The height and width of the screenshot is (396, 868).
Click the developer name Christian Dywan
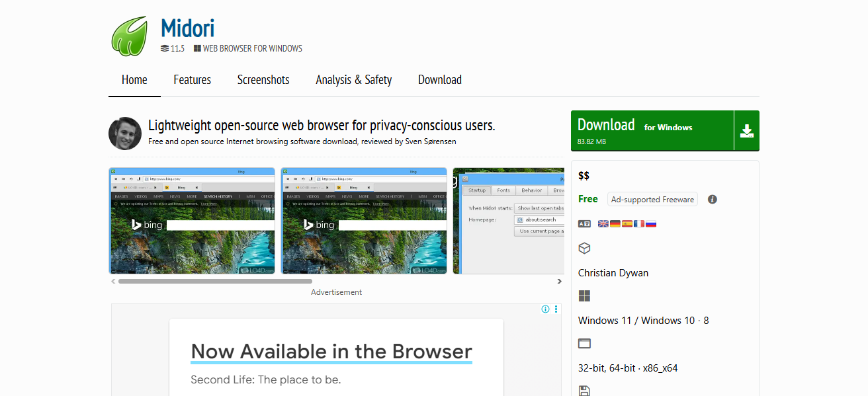613,272
